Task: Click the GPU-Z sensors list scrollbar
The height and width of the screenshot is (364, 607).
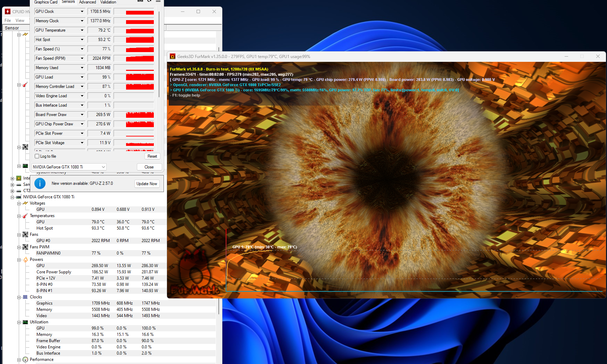Action: (159, 54)
